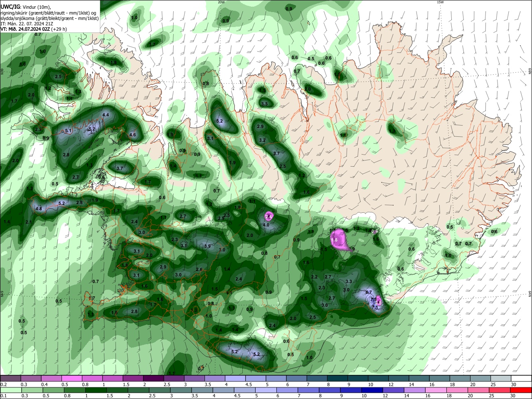The height and width of the screenshot is (399, 532).
Task: Click the 5.1 rainfall value
Action: (x=69, y=131)
